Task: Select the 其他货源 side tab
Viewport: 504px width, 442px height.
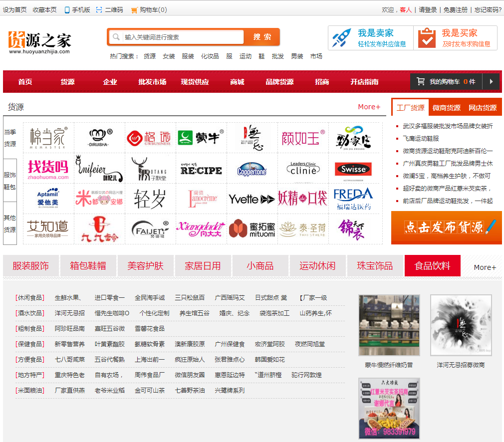Action: [x=10, y=223]
